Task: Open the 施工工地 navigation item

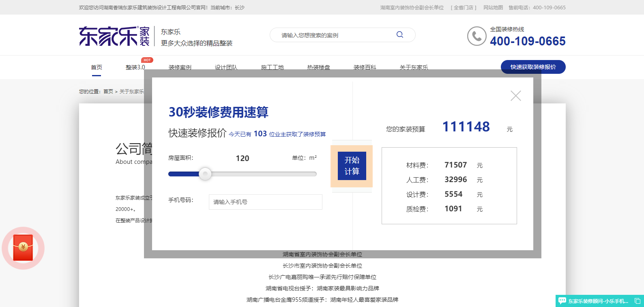Action: point(272,67)
